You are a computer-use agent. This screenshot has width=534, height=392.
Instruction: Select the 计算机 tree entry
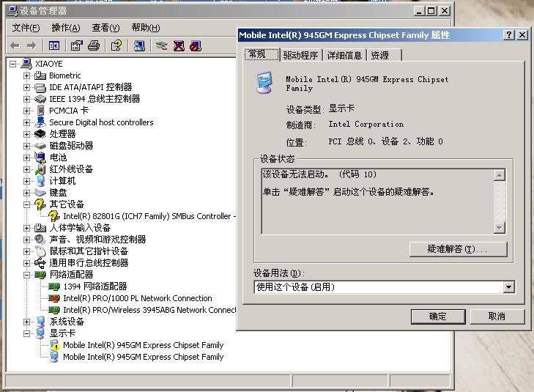pos(62,181)
